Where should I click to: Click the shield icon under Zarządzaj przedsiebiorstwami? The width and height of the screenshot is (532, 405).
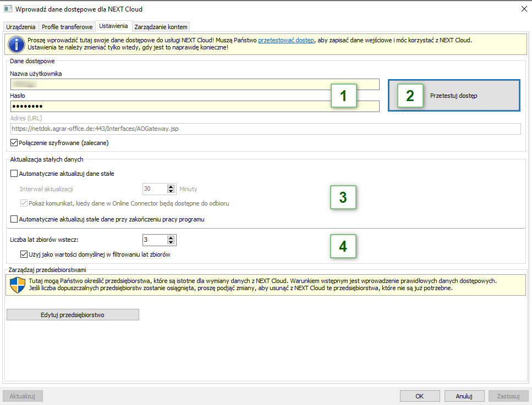[x=18, y=285]
